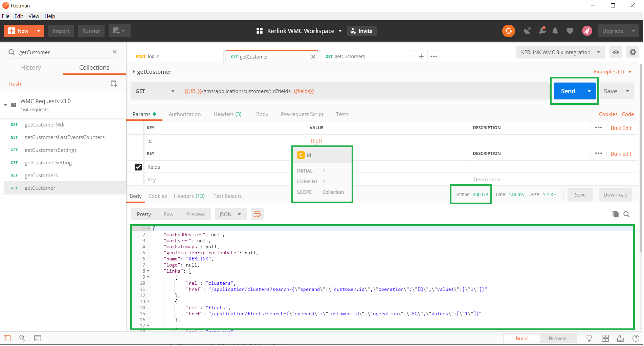Screen dimensions: 644x346
Task: Click the request URL input field
Action: click(x=364, y=91)
